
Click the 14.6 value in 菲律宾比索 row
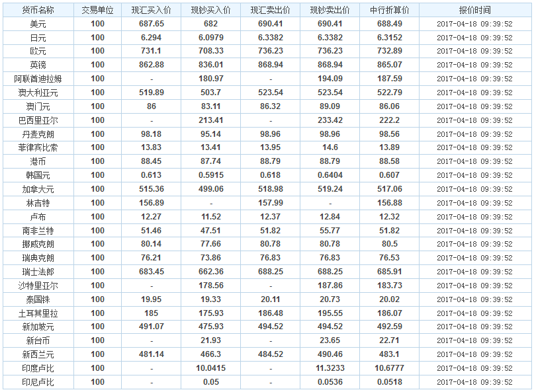pyautogui.click(x=330, y=147)
